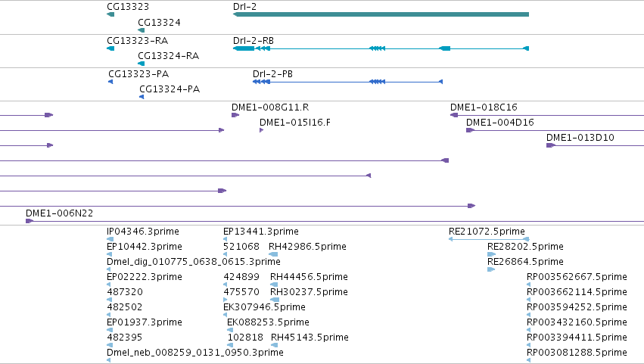This screenshot has height=364, width=644.
Task: Select the RE21072.5prime EST feature line
Action: point(489,239)
